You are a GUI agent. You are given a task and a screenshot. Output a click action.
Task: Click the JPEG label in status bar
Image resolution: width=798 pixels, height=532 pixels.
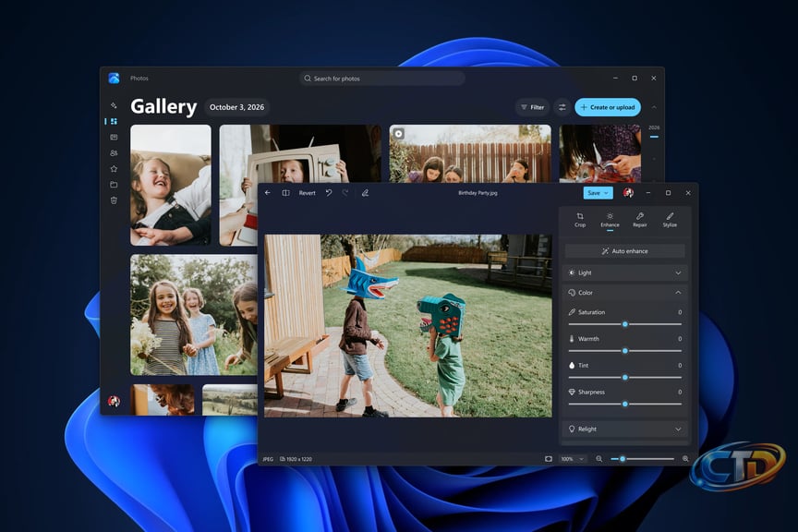click(268, 459)
